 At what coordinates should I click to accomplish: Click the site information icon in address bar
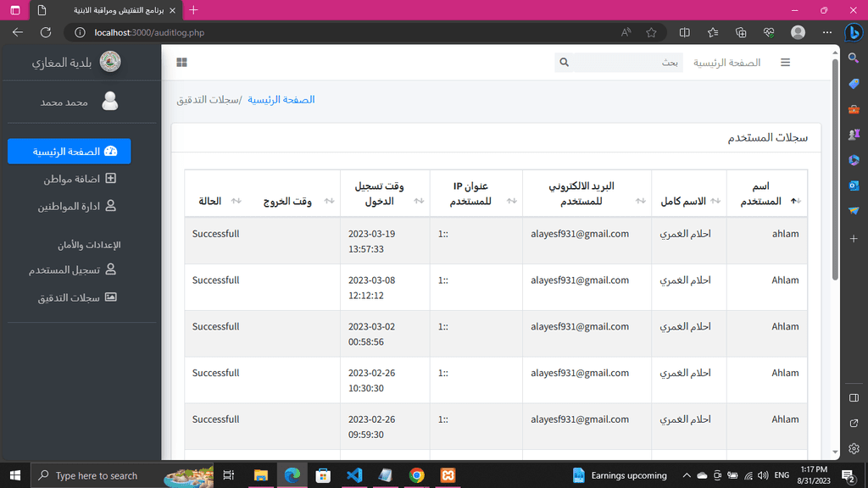click(80, 33)
